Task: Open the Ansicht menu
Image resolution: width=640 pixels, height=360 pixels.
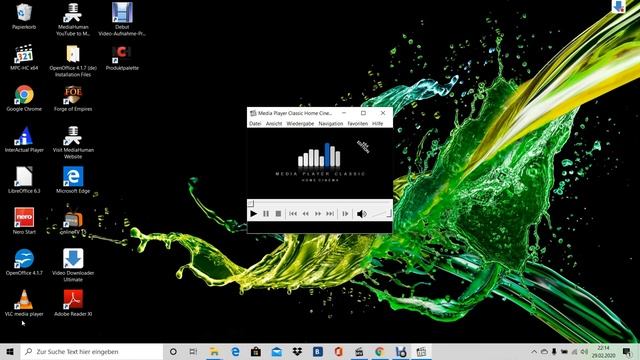Action: pyautogui.click(x=274, y=123)
